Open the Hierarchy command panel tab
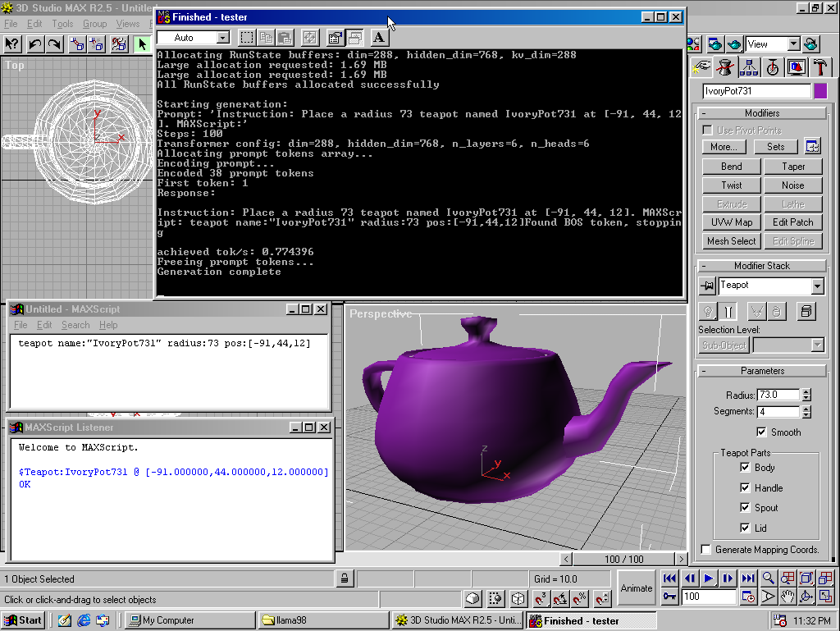 tap(748, 67)
